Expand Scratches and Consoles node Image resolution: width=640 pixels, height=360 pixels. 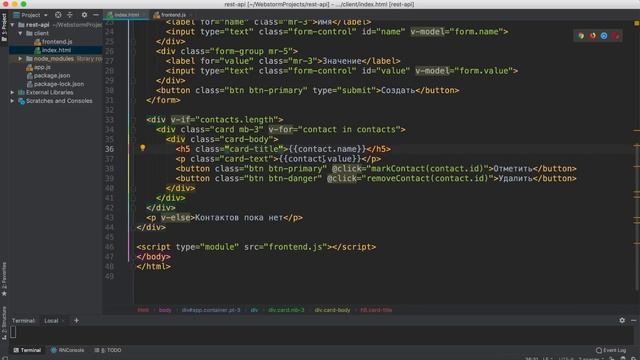[x=12, y=101]
